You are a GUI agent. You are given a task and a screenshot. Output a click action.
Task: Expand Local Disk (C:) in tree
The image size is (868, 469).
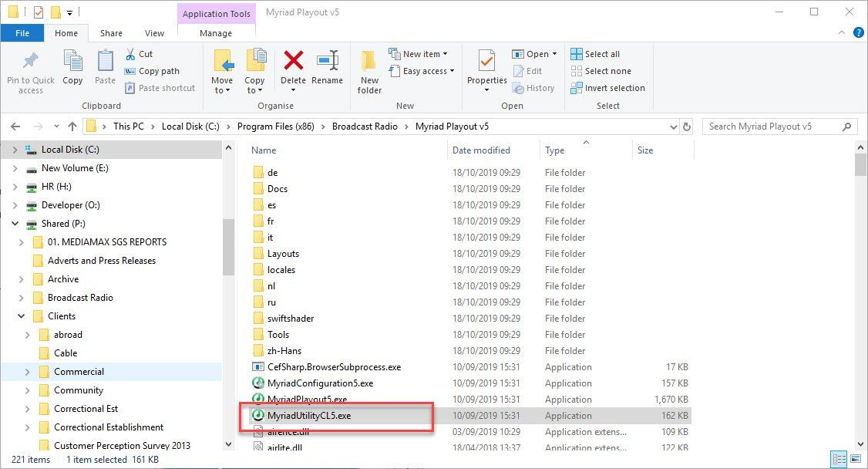point(15,150)
